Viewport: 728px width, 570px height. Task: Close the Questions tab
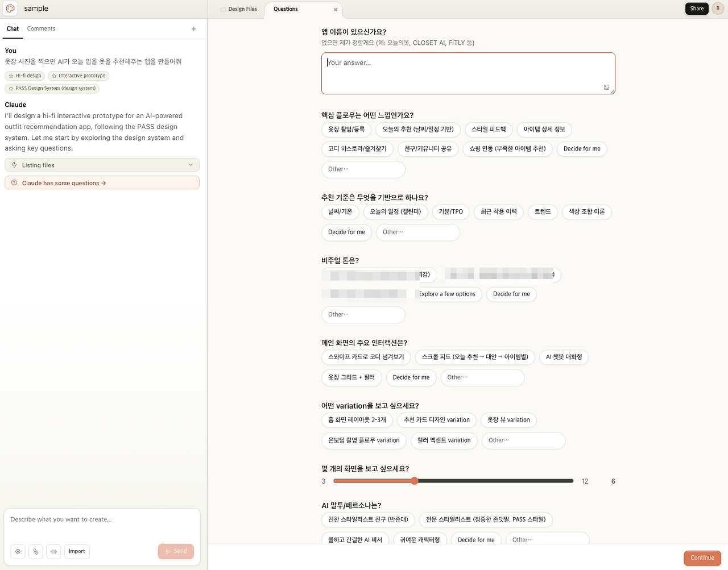[336, 9]
